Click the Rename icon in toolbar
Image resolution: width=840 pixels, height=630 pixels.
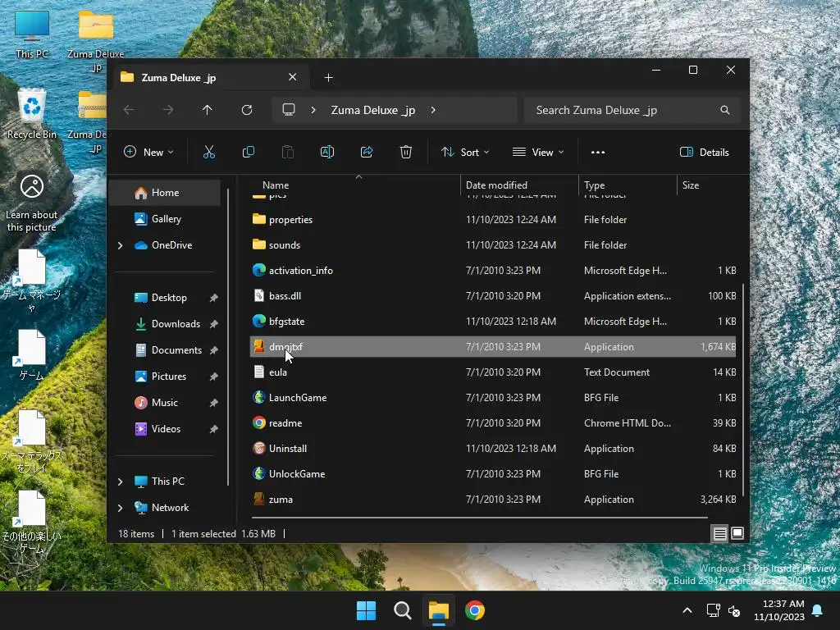tap(326, 152)
